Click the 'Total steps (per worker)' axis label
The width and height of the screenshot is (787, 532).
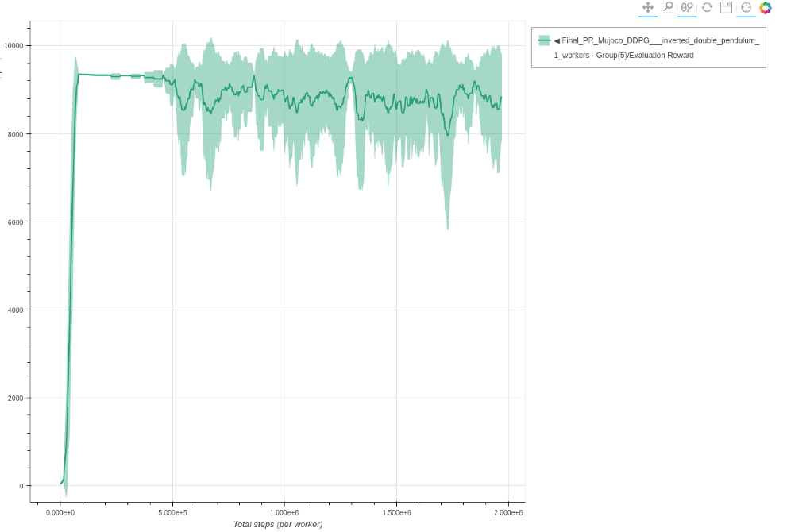pos(278,524)
